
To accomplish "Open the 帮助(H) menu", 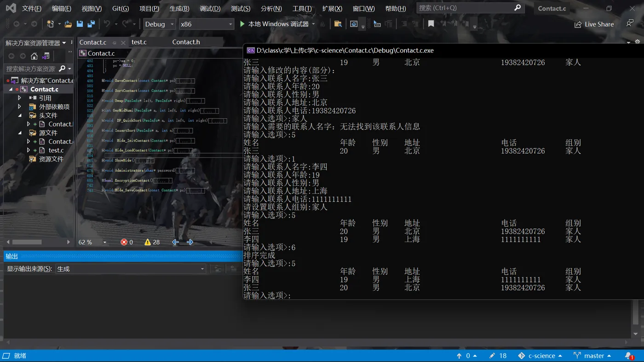I will [396, 8].
